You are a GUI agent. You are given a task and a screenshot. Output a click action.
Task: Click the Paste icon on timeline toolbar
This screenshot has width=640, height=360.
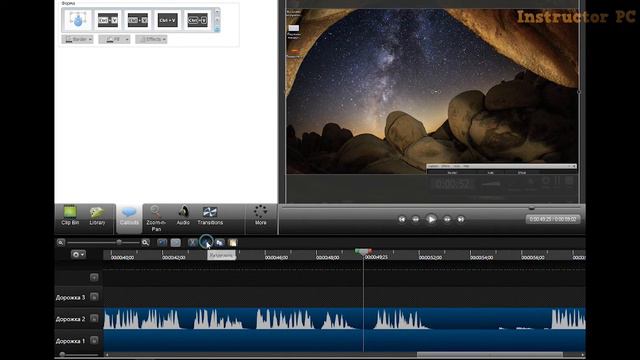pos(233,242)
